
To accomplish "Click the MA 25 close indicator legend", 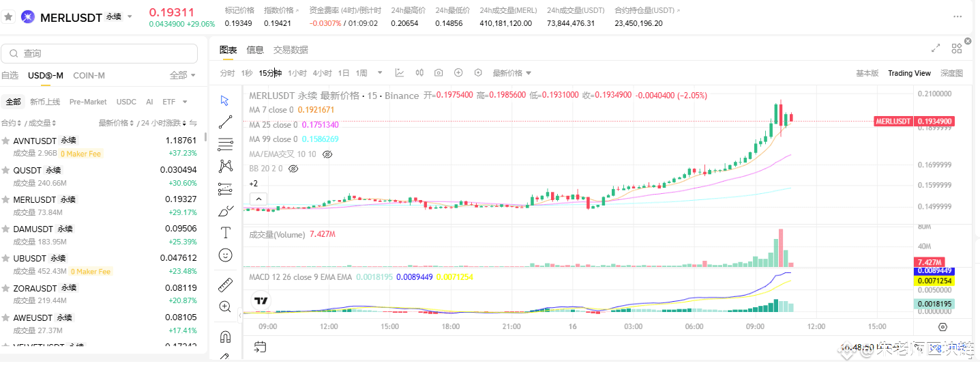I will click(294, 125).
